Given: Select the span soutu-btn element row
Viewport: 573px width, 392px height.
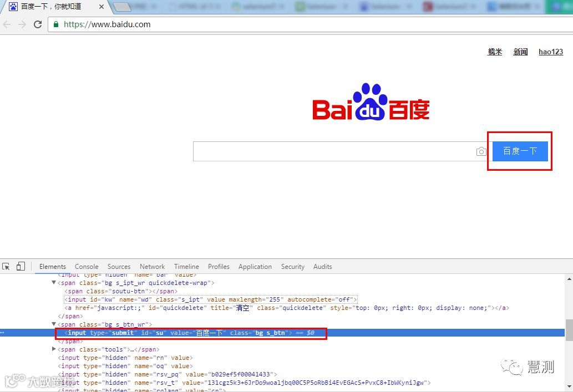Looking at the screenshot, I should tap(121, 291).
